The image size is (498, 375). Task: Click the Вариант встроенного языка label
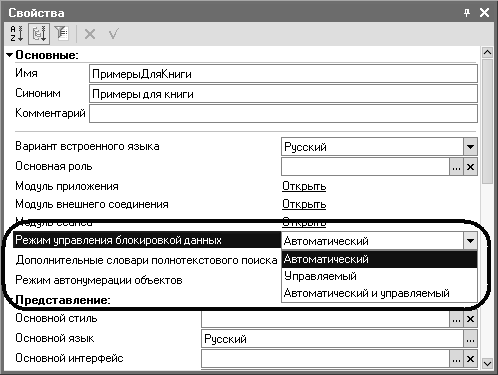[x=87, y=146]
